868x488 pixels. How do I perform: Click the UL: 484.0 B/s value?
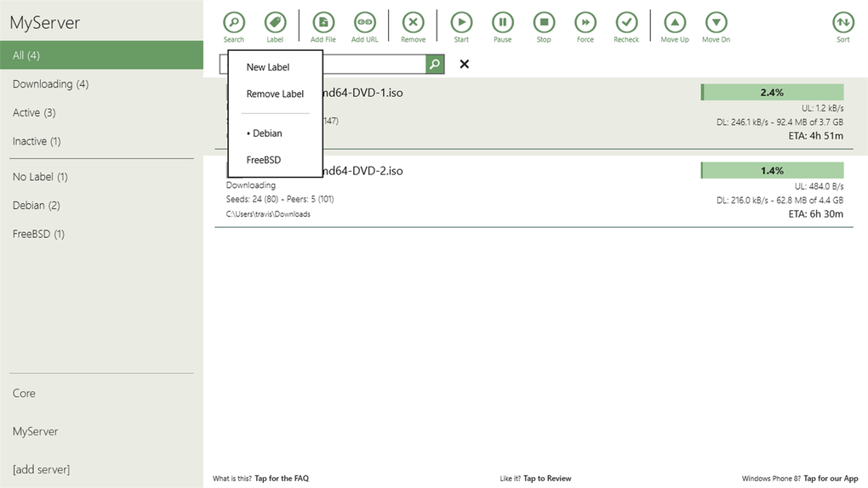pos(819,186)
